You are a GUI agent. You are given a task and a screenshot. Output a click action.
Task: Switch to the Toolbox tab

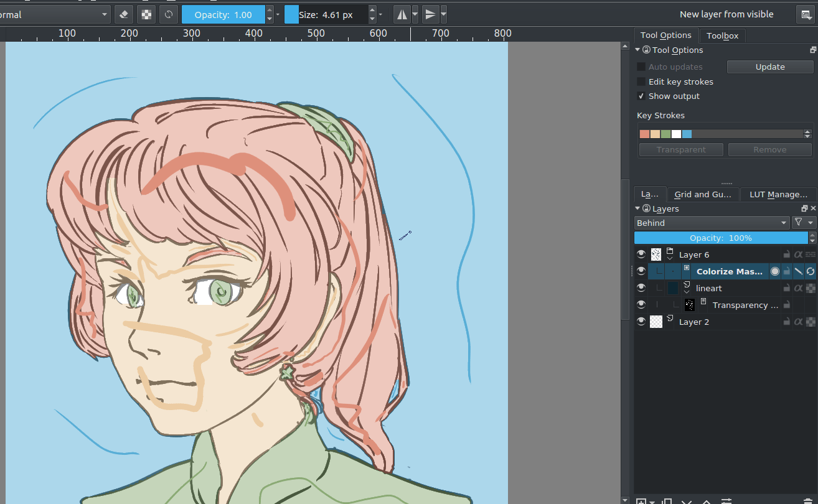coord(722,35)
